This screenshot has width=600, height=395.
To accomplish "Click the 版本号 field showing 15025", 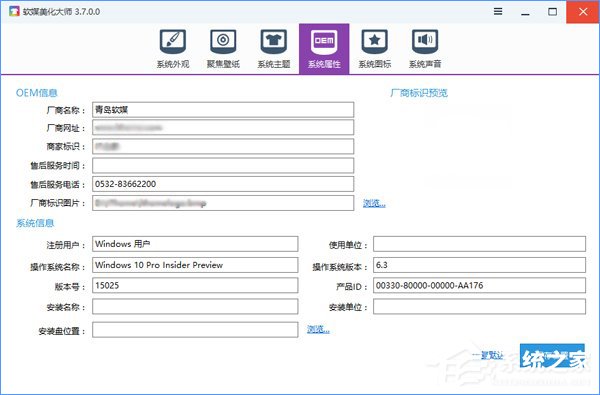I will pos(195,286).
